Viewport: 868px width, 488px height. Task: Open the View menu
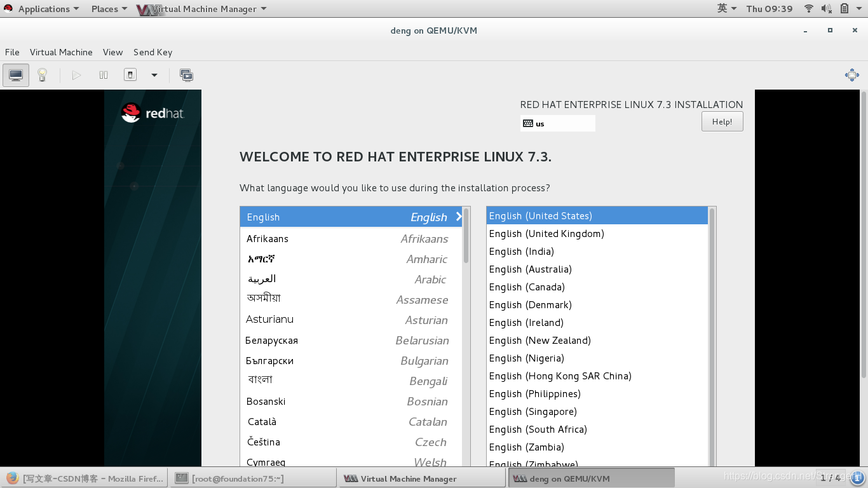click(x=112, y=52)
